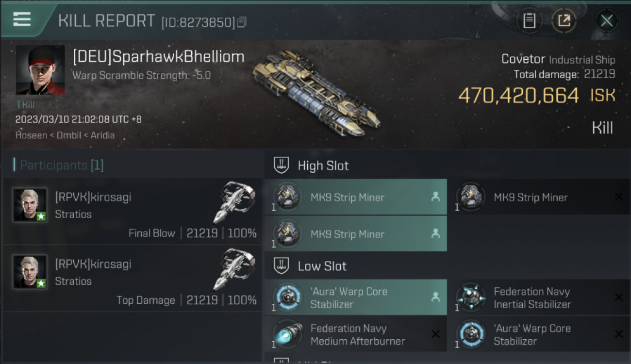Click the clipboard icon at top right
The image size is (631, 364).
(x=529, y=21)
